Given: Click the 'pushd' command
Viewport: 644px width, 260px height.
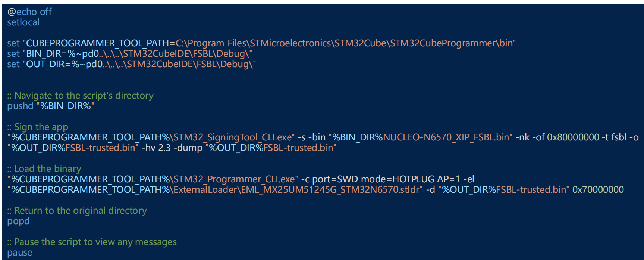Looking at the screenshot, I should 20,106.
